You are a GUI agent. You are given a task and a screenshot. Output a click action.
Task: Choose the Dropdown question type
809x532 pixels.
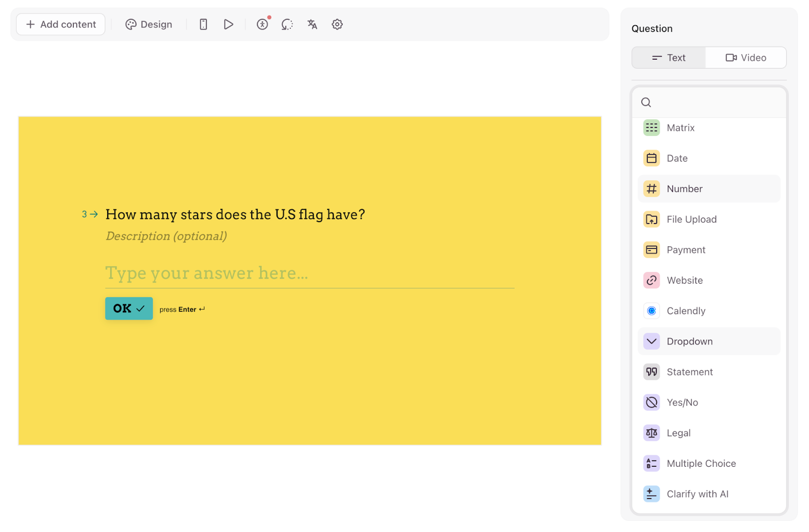[x=709, y=341]
